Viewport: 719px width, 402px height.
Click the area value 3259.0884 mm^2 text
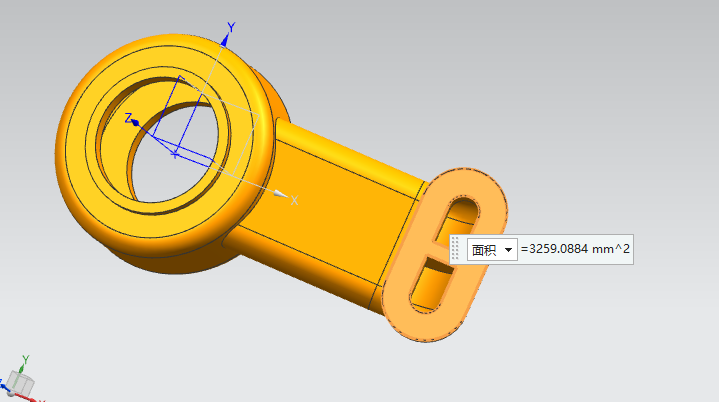[x=575, y=250]
